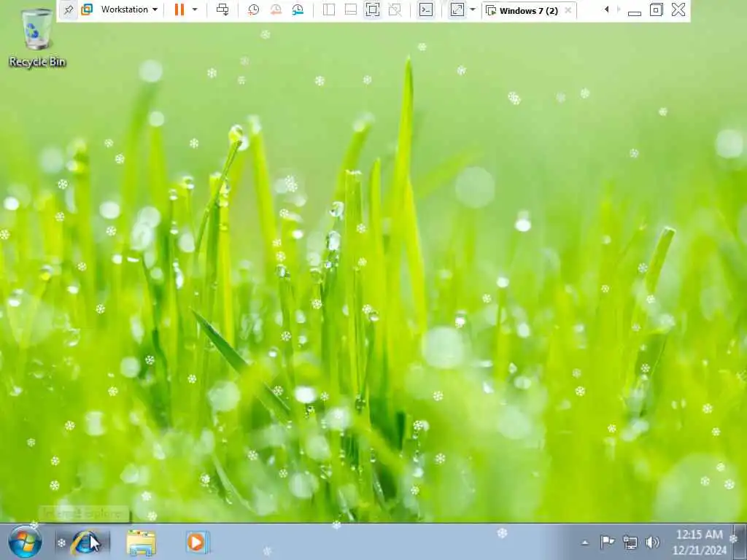Pause the virtual machine
Image resolution: width=747 pixels, height=560 pixels.
tap(179, 9)
